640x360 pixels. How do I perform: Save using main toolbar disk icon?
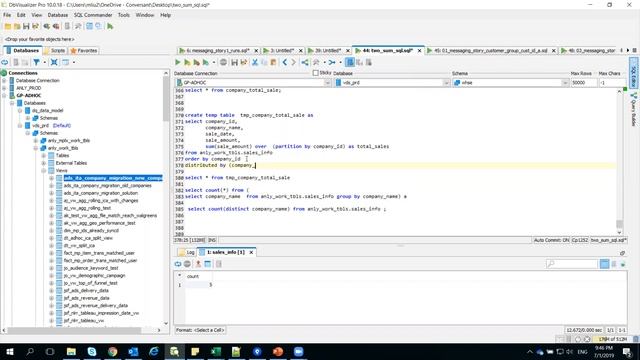26,27
